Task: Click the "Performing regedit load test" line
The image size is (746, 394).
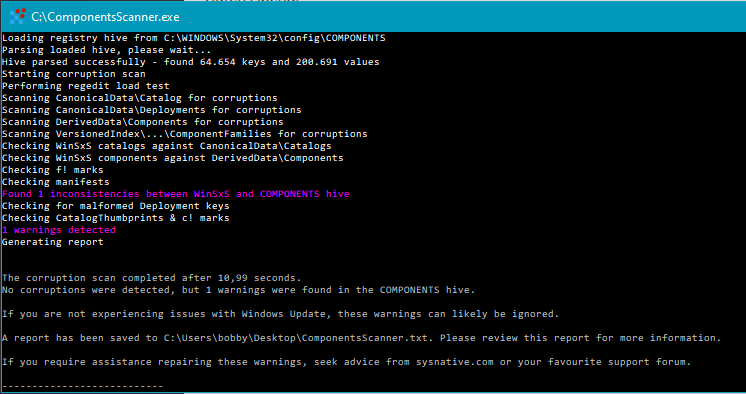Action: (86, 86)
